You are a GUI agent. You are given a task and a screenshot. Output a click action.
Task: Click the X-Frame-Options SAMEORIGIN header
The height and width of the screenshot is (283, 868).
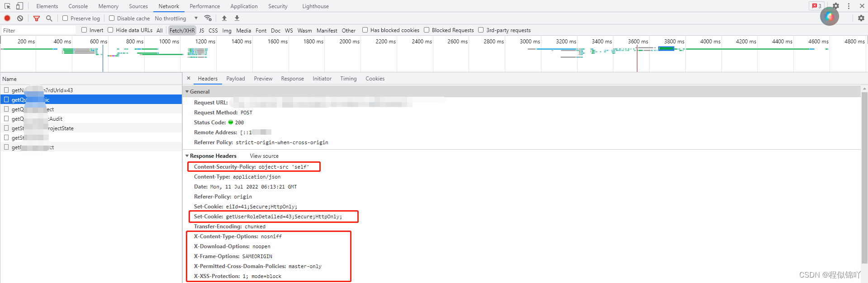(233, 256)
